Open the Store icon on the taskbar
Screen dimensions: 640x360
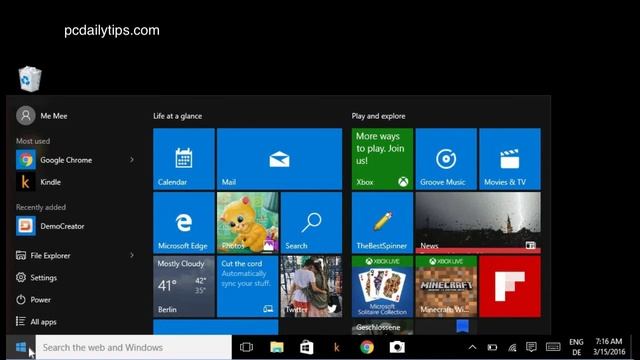click(x=307, y=347)
